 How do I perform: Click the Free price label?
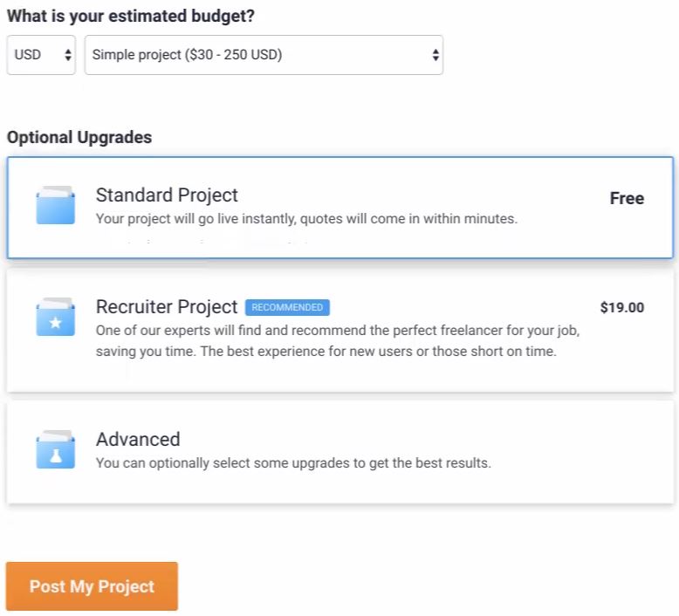pyautogui.click(x=627, y=198)
